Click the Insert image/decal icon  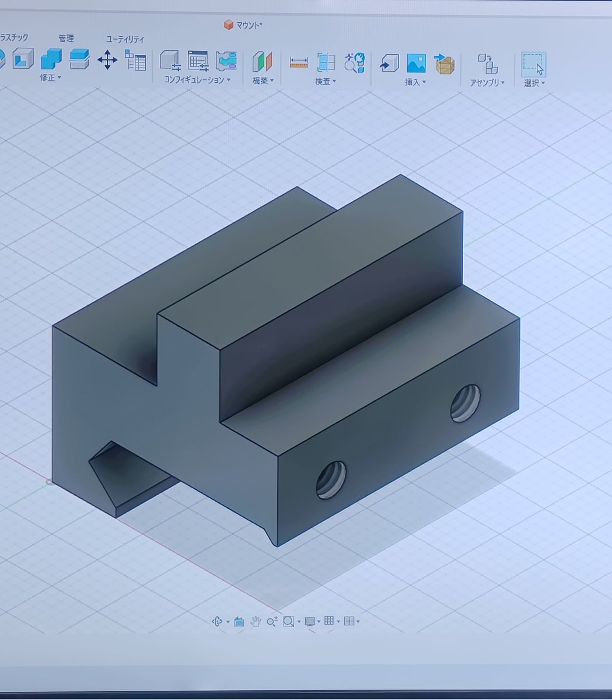point(416,63)
